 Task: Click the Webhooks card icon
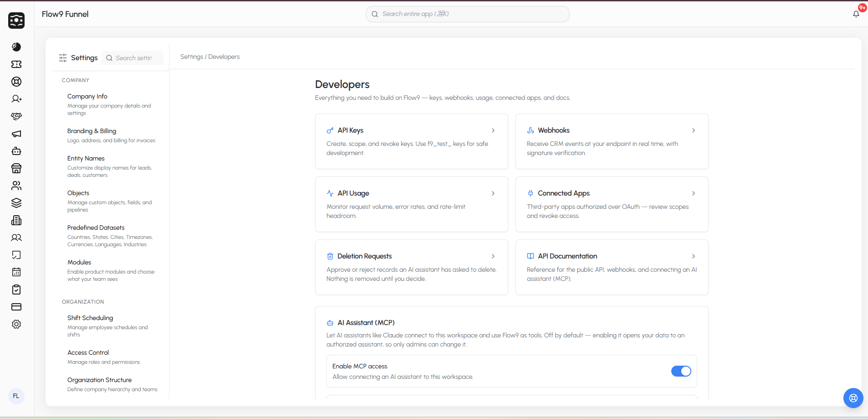531,130
